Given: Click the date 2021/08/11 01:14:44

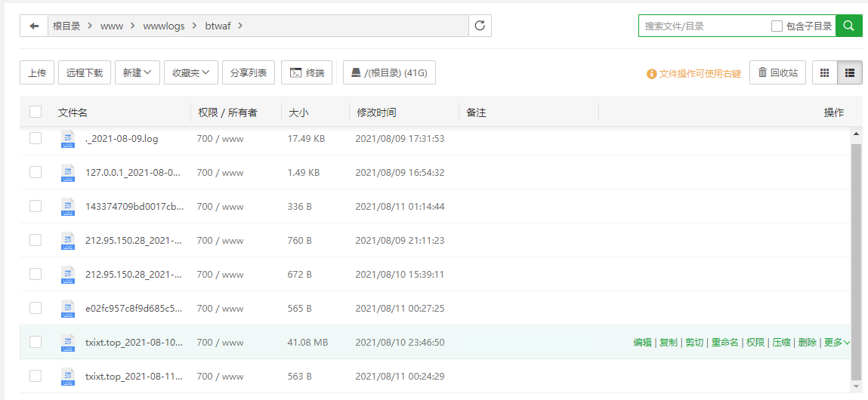Looking at the screenshot, I should pos(400,206).
